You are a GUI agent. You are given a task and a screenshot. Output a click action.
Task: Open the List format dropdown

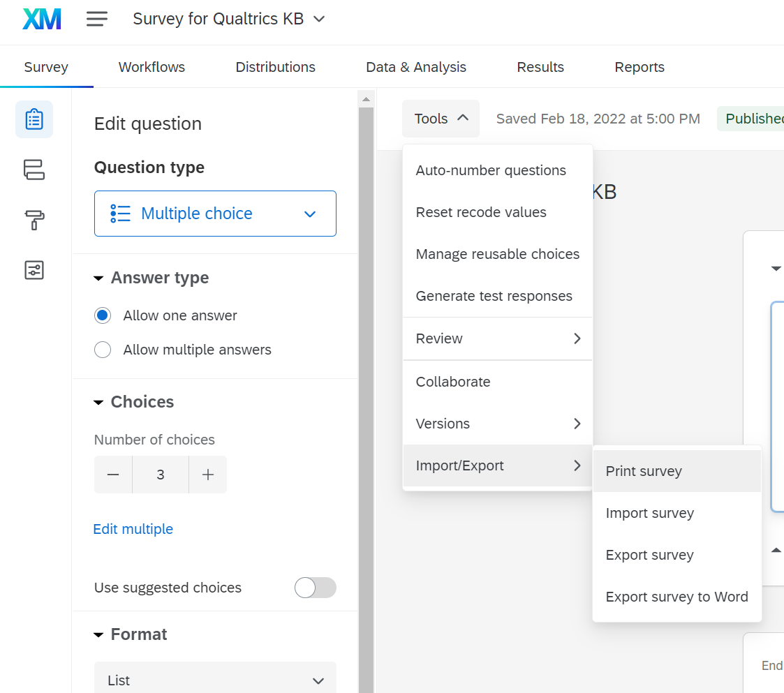(215, 678)
